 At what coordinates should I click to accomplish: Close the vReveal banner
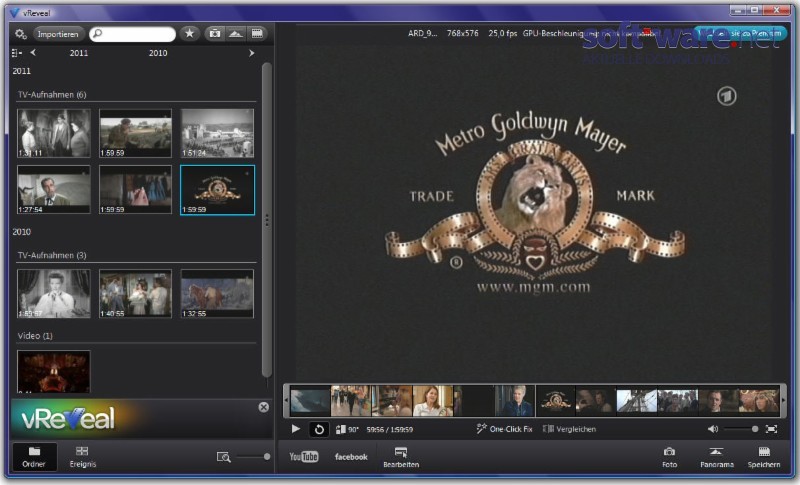coord(263,407)
